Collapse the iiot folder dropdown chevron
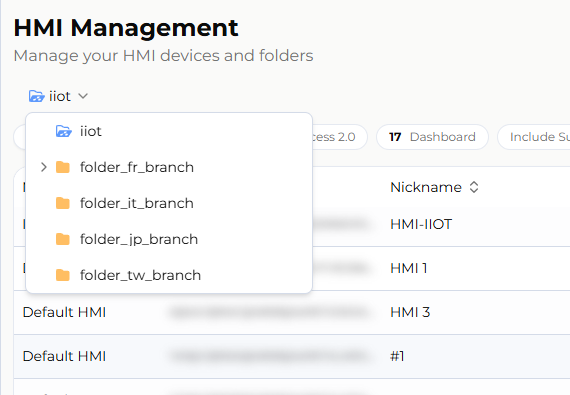This screenshot has width=570, height=395. 83,96
